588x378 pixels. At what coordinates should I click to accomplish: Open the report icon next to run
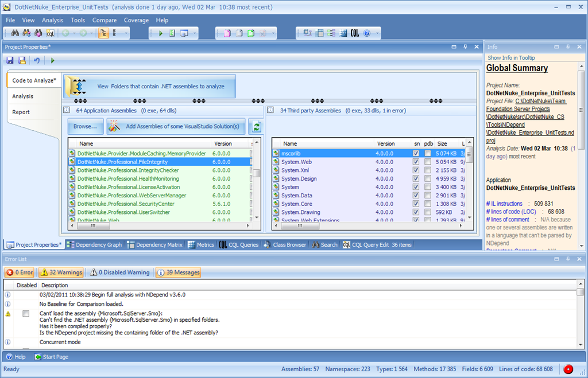(172, 33)
